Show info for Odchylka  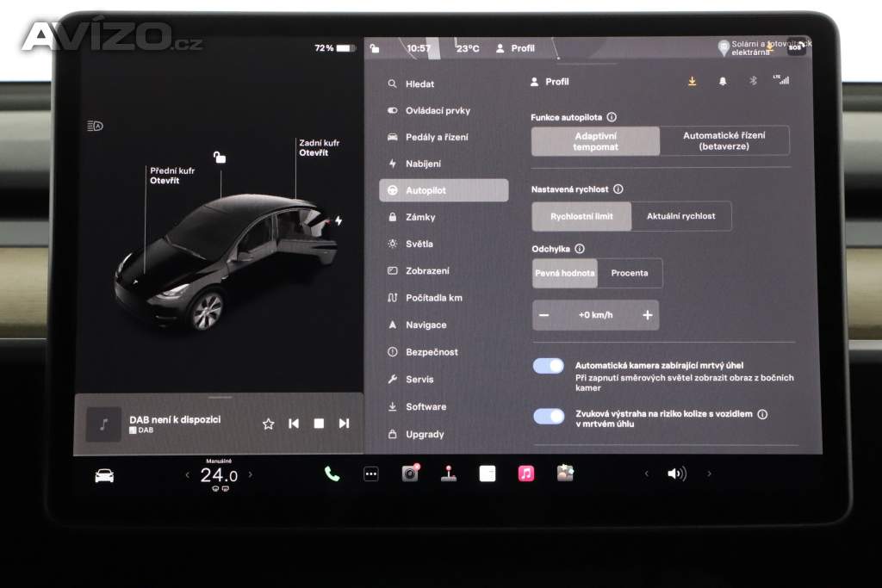(x=580, y=249)
